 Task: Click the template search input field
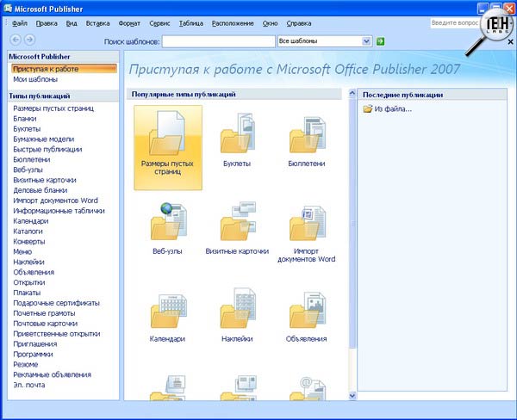219,41
